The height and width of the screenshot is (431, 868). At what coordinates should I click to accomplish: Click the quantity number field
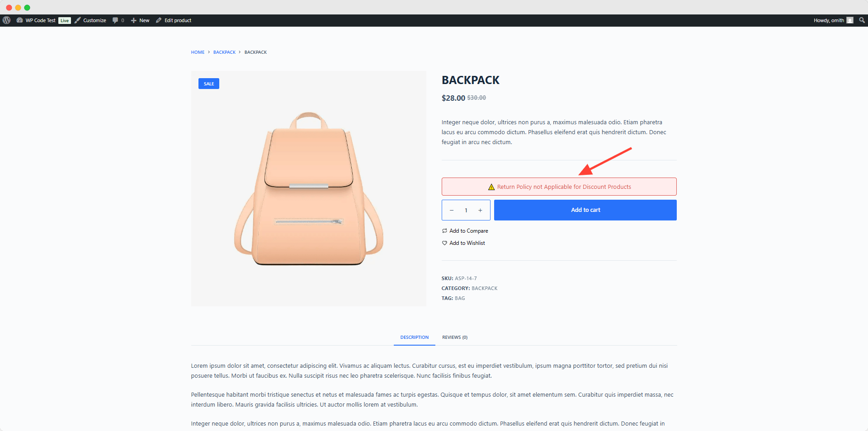click(466, 210)
